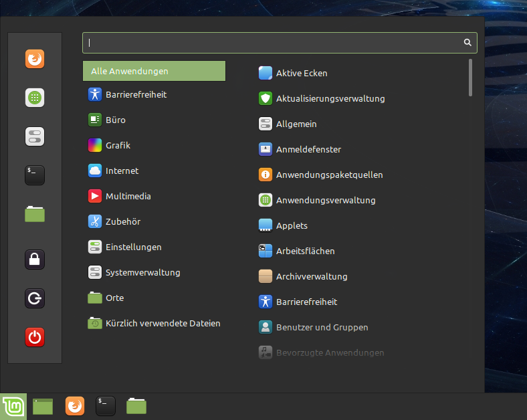527x420 pixels.
Task: Open the Files folder in favorites sidebar
Action: pos(35,214)
